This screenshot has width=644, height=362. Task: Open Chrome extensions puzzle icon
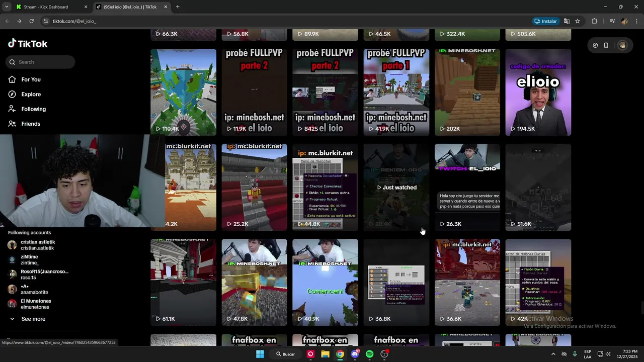594,21
